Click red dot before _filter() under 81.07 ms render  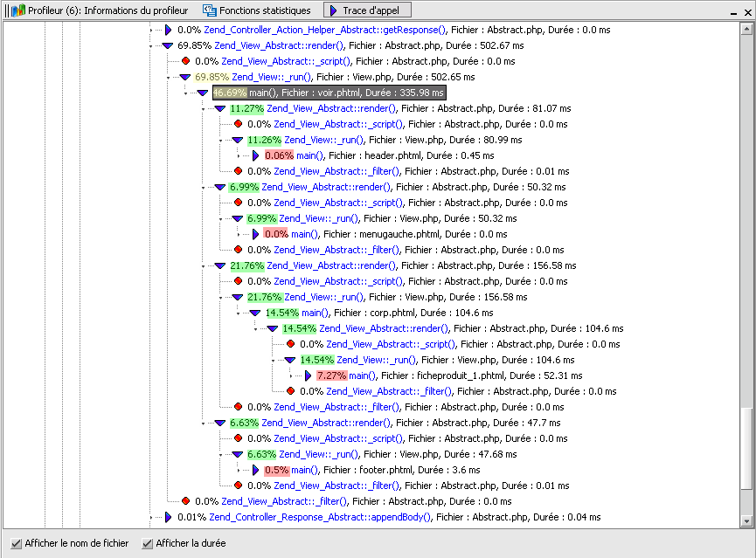coord(239,171)
